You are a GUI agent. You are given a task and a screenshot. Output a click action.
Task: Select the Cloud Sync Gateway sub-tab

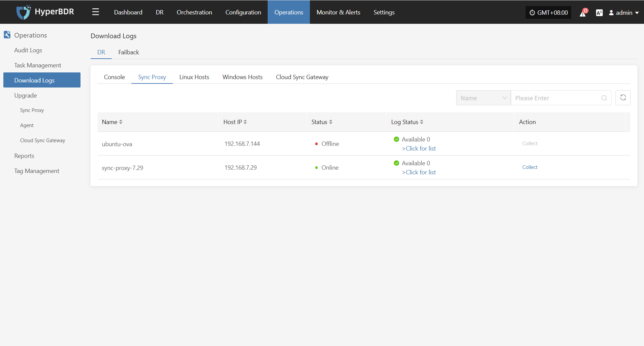[x=302, y=77]
